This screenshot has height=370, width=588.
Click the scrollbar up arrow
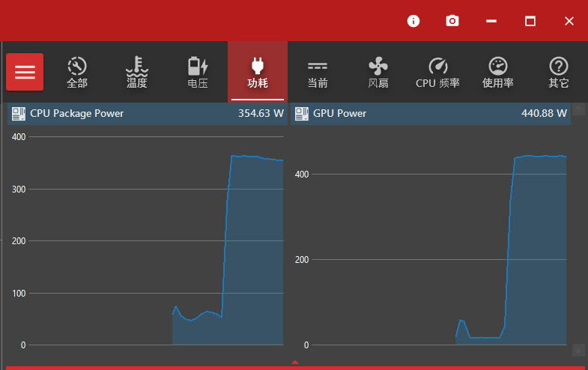pos(578,110)
